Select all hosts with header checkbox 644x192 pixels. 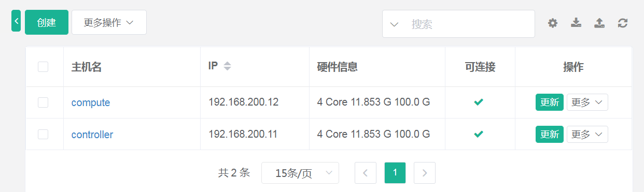click(x=43, y=67)
